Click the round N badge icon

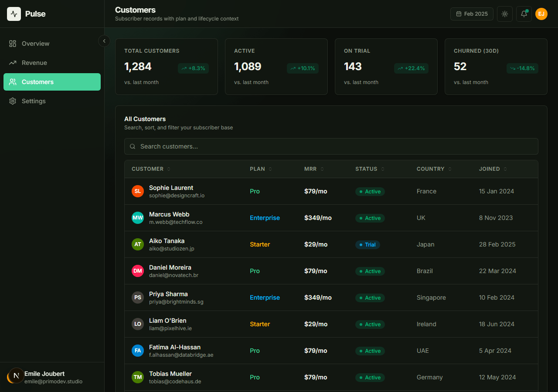pyautogui.click(x=16, y=375)
